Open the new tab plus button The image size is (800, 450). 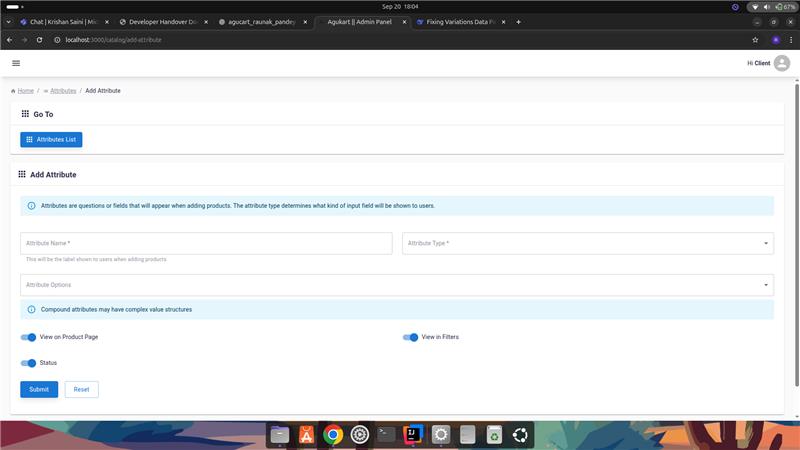pos(518,22)
